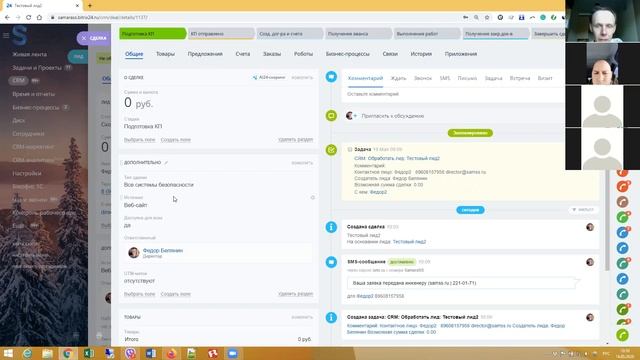Viewport: 640px width, 360px height.
Task: Click the green discussion chat icon
Action: point(331,116)
